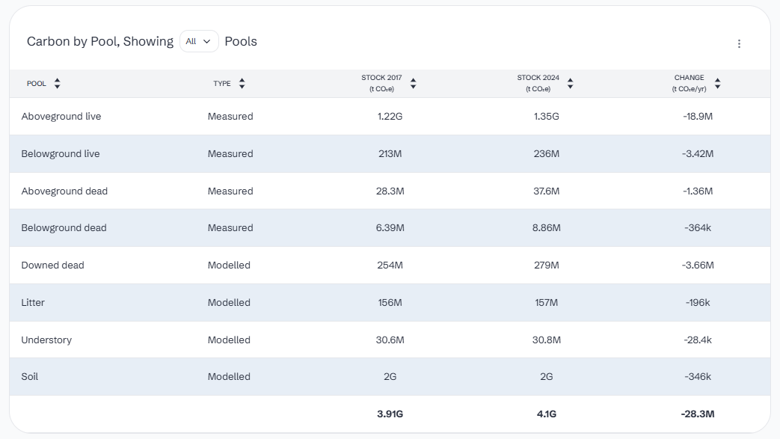This screenshot has width=780, height=439.
Task: Open the All pools dropdown
Action: coord(198,41)
